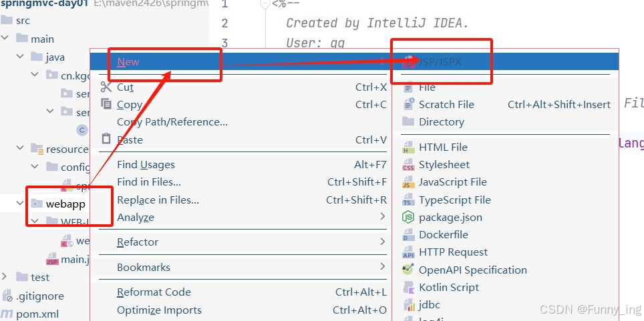Collapse the cn.kgc package node
The image size is (644, 321).
pyautogui.click(x=35, y=75)
